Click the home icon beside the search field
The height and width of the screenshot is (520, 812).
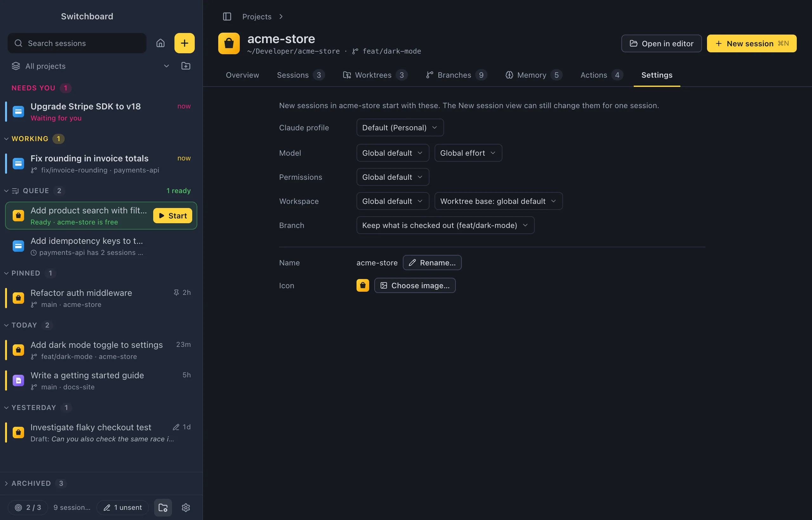160,43
